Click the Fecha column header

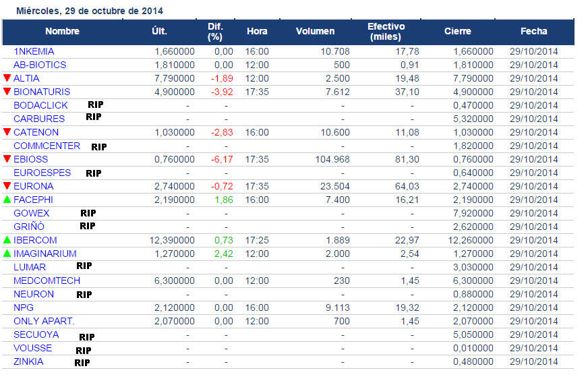tap(533, 31)
